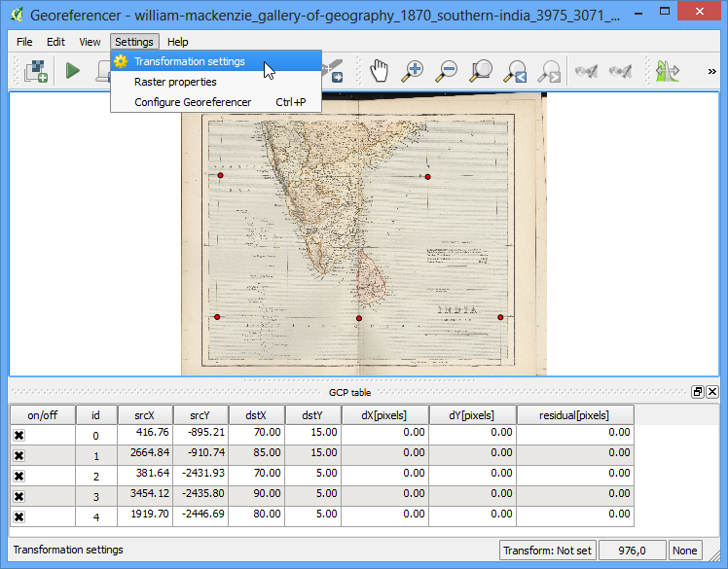This screenshot has width=728, height=569.
Task: Click the dX[pixels] column header
Action: tap(384, 415)
